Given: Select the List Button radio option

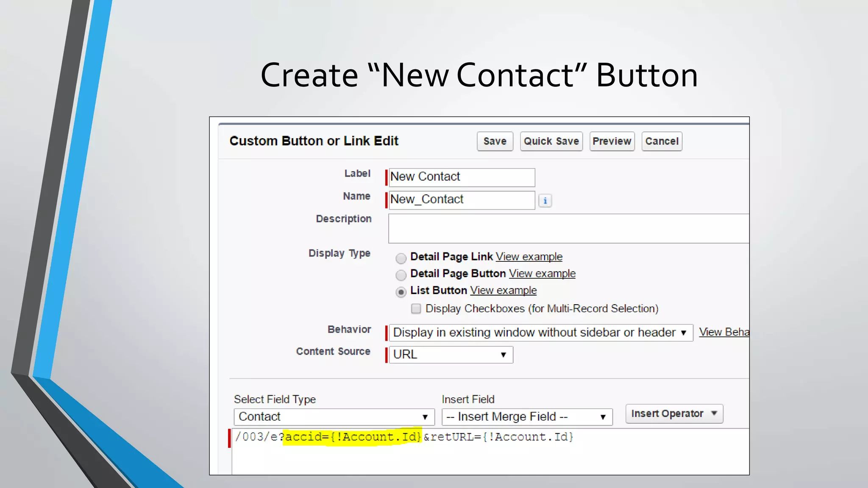Looking at the screenshot, I should coord(401,292).
